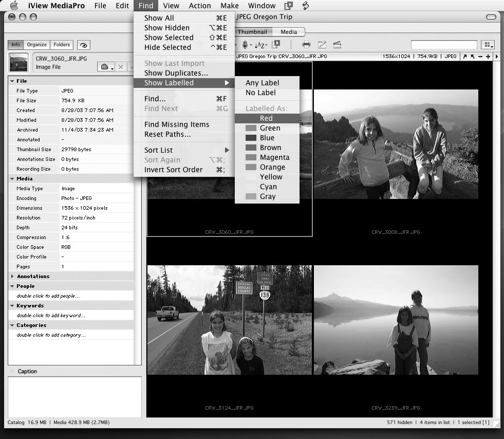Screen dimensions: 504x439
Task: Choose Hide Selected
Action: point(184,47)
